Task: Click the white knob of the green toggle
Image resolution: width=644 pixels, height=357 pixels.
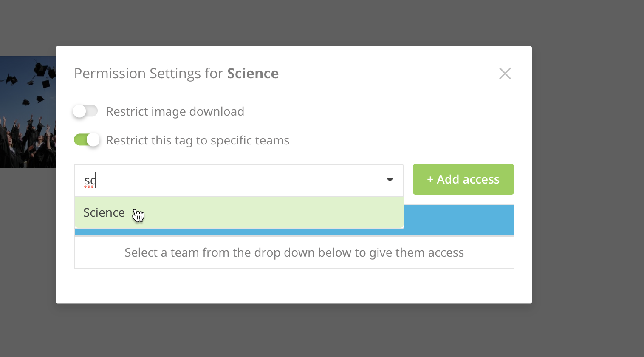Action: pos(93,140)
